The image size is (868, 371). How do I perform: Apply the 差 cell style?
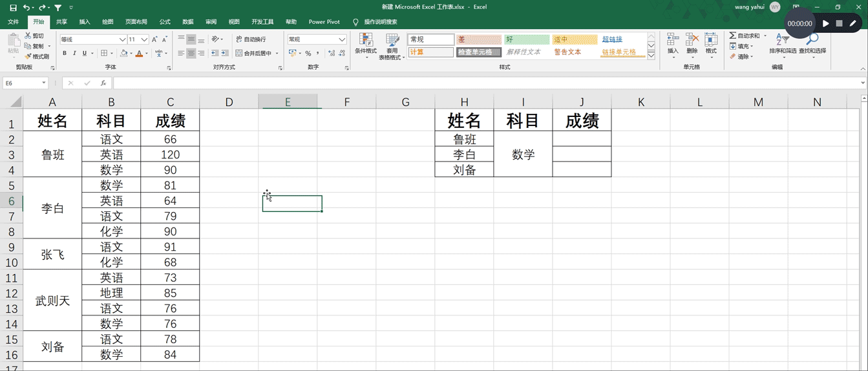point(479,39)
